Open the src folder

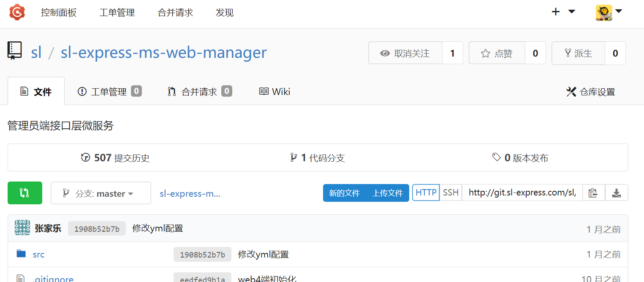(x=38, y=255)
